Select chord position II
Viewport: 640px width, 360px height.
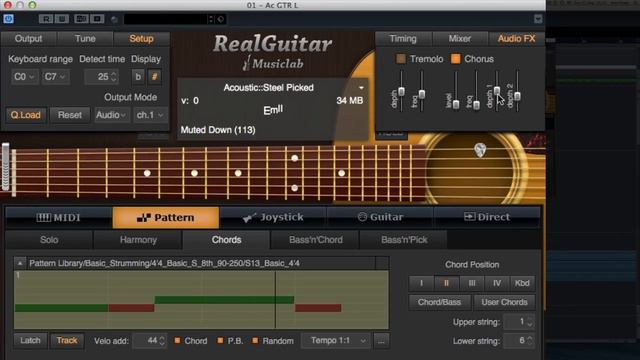447,283
